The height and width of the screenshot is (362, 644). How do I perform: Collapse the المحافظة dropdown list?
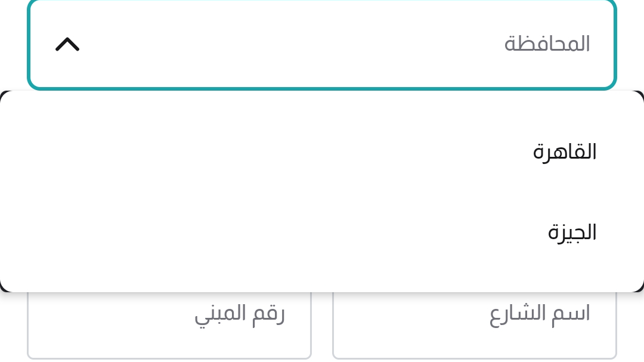point(67,44)
